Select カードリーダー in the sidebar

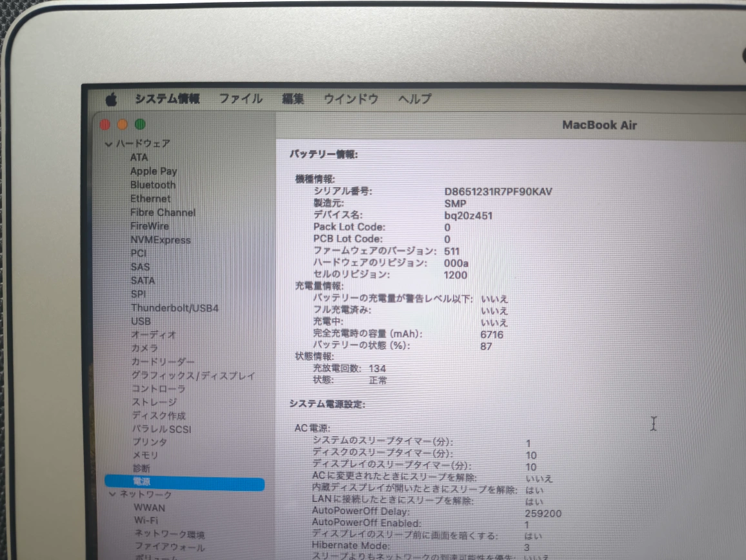tap(163, 362)
